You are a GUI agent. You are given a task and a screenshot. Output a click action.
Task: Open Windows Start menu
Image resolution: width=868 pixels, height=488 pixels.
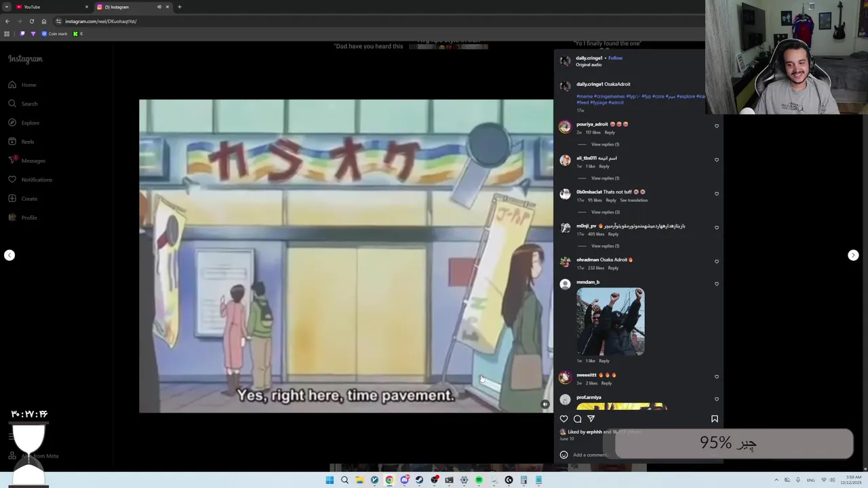tap(330, 480)
